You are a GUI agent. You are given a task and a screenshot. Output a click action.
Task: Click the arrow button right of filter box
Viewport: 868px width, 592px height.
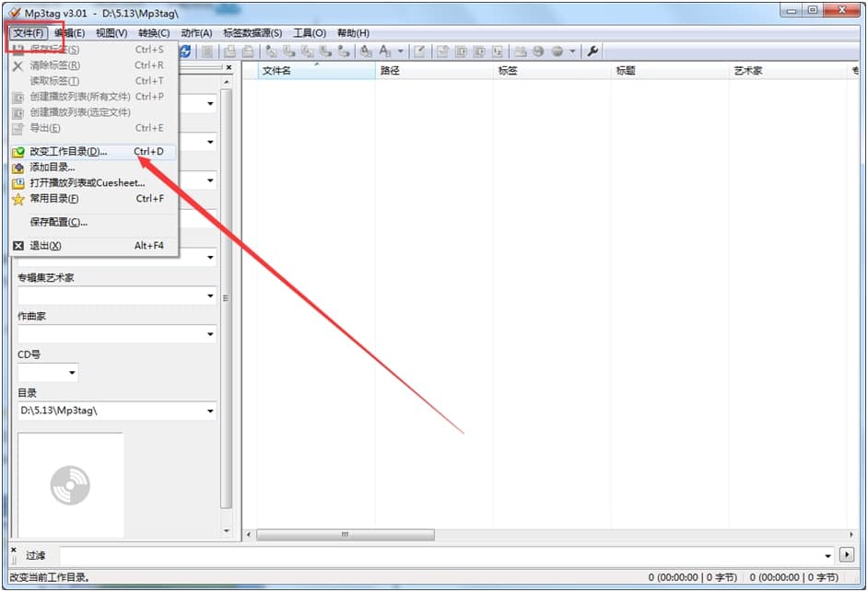[x=848, y=555]
